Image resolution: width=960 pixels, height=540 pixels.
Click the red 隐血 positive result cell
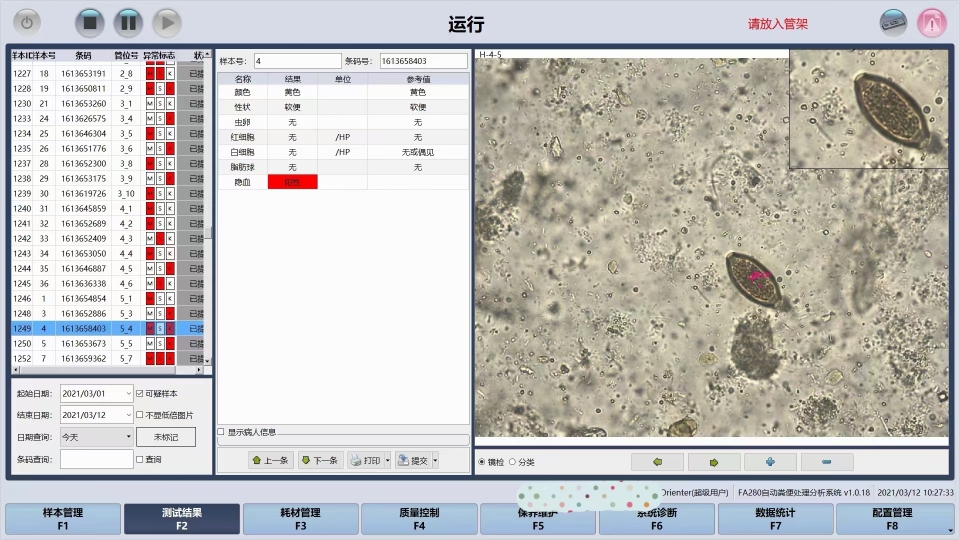tap(293, 182)
